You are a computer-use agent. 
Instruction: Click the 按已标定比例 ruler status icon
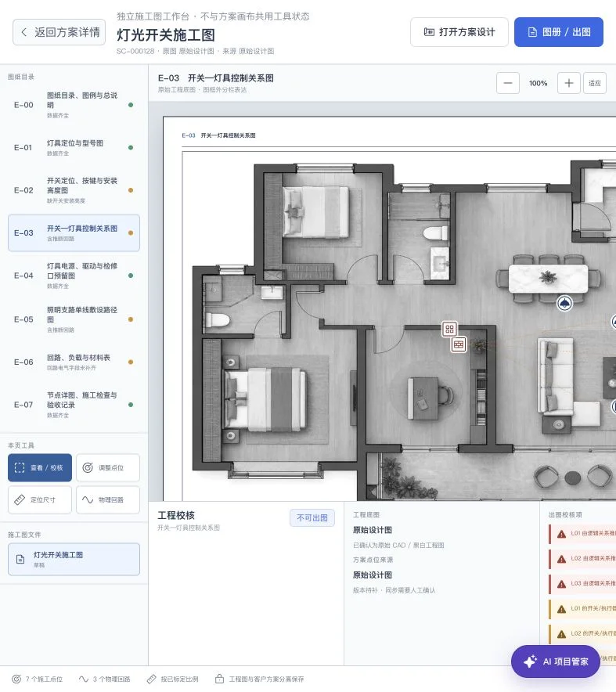click(x=151, y=679)
